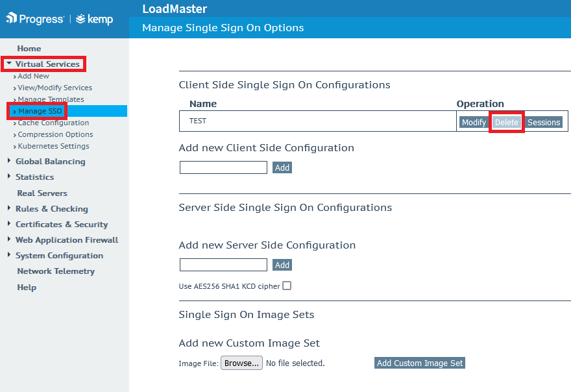Open System Configuration label

pos(59,256)
